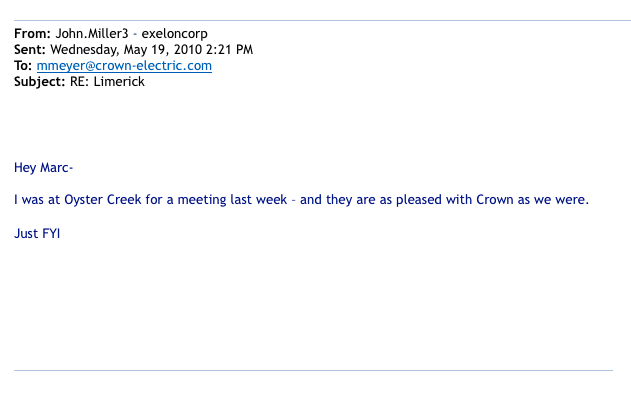
Task: Click the To label
Action: pos(23,66)
